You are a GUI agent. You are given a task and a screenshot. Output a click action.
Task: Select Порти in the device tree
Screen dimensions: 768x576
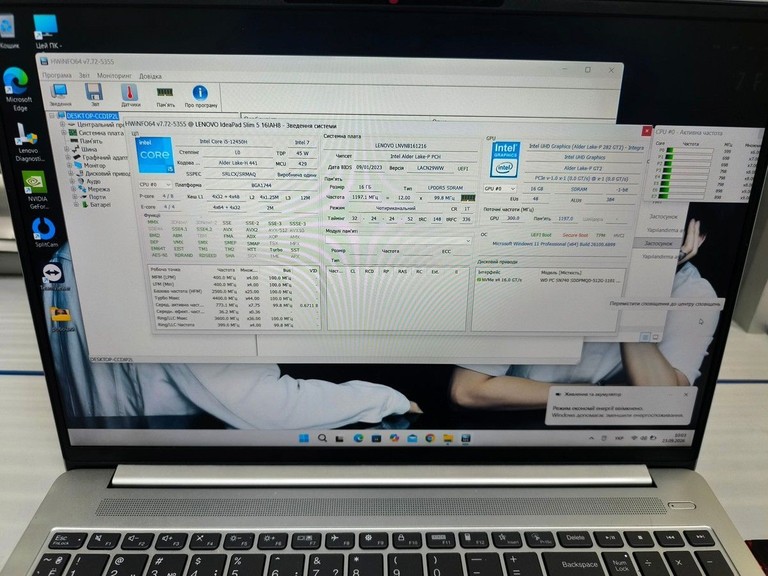97,197
